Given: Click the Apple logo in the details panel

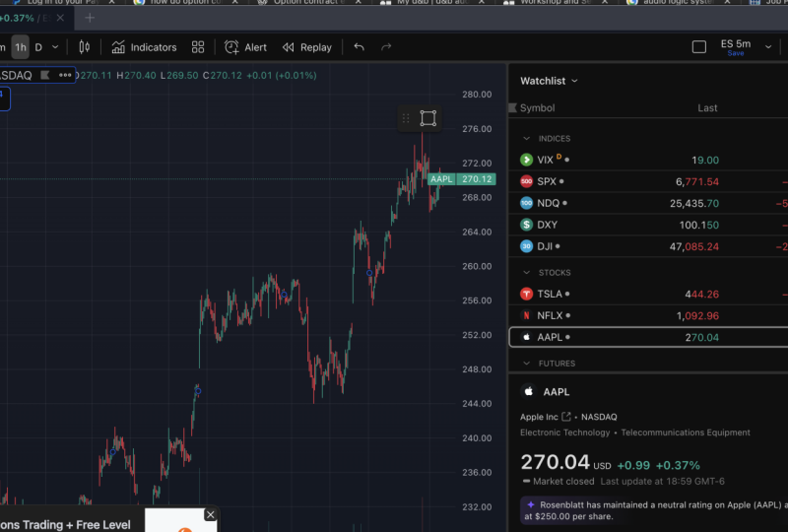Looking at the screenshot, I should coord(528,391).
